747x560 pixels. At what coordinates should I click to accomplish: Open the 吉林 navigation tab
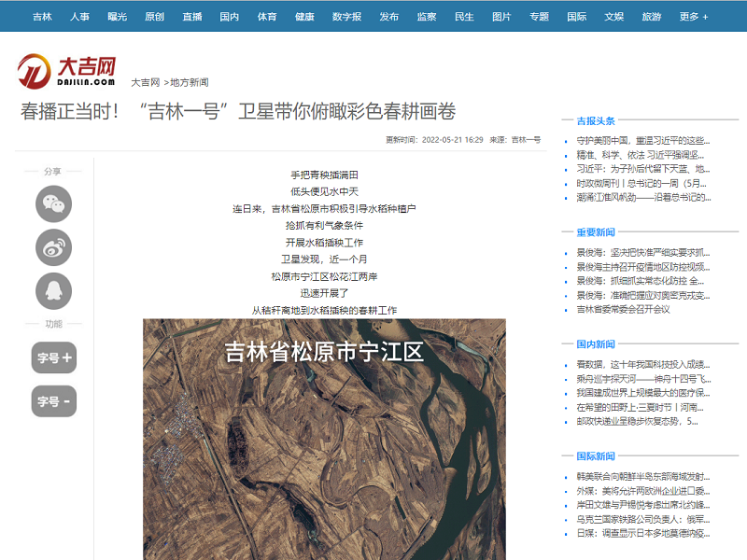43,17
